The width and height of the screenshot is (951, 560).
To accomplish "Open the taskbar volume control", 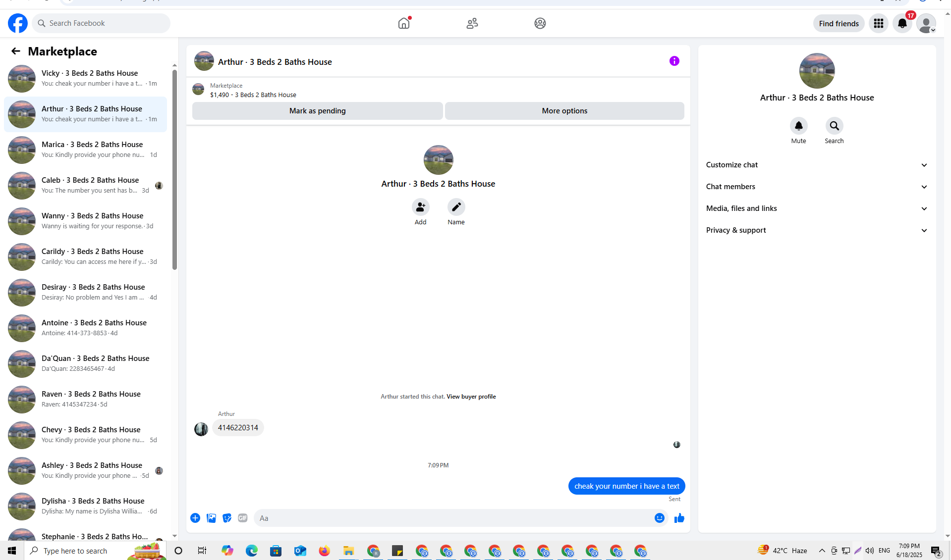I will 870,551.
